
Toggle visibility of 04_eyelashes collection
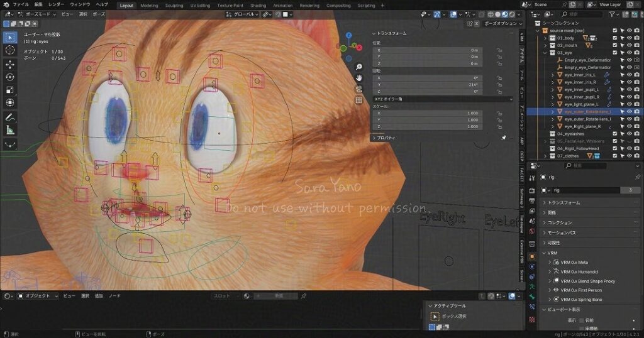pyautogui.click(x=630, y=134)
